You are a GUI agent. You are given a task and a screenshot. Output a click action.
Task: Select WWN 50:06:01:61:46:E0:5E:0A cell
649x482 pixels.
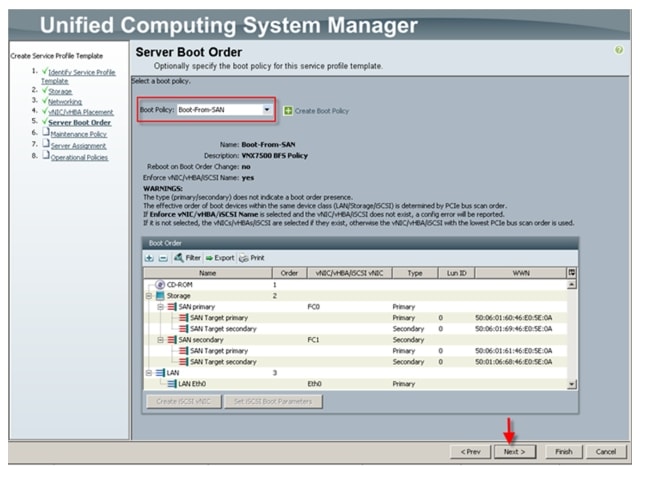(x=514, y=351)
